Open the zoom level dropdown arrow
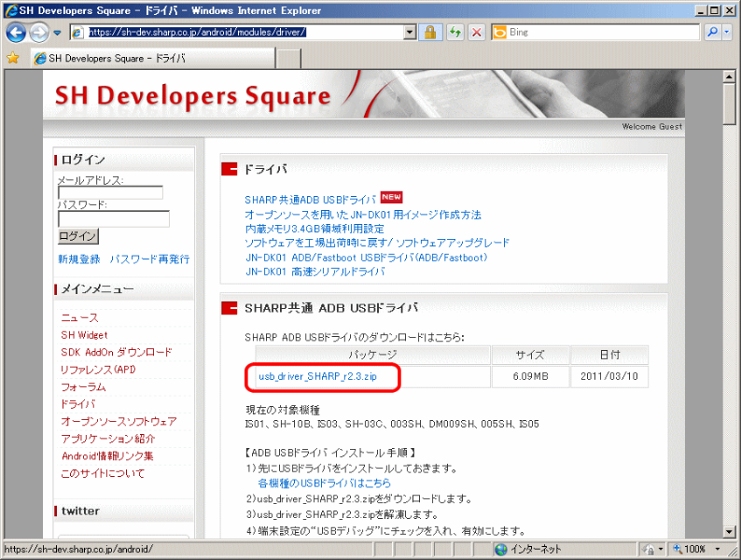741x560 pixels. coord(718,549)
